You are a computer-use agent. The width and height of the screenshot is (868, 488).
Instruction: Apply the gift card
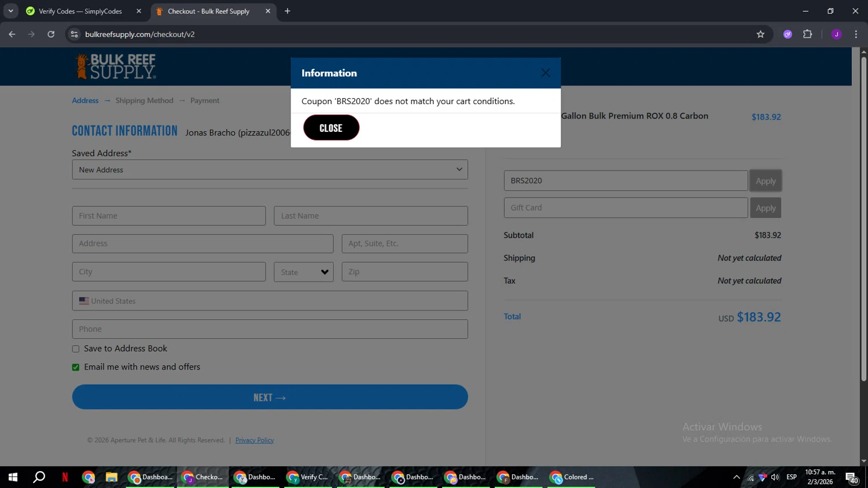coord(766,208)
